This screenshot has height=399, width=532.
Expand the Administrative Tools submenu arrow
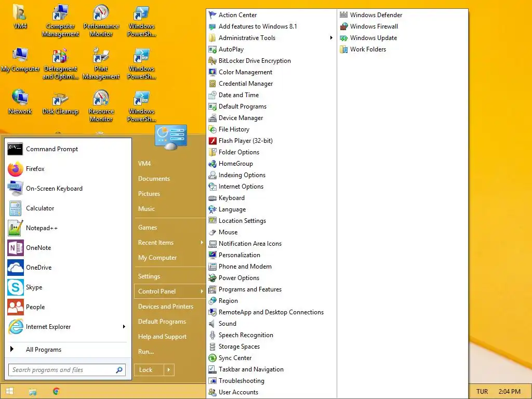[331, 37]
